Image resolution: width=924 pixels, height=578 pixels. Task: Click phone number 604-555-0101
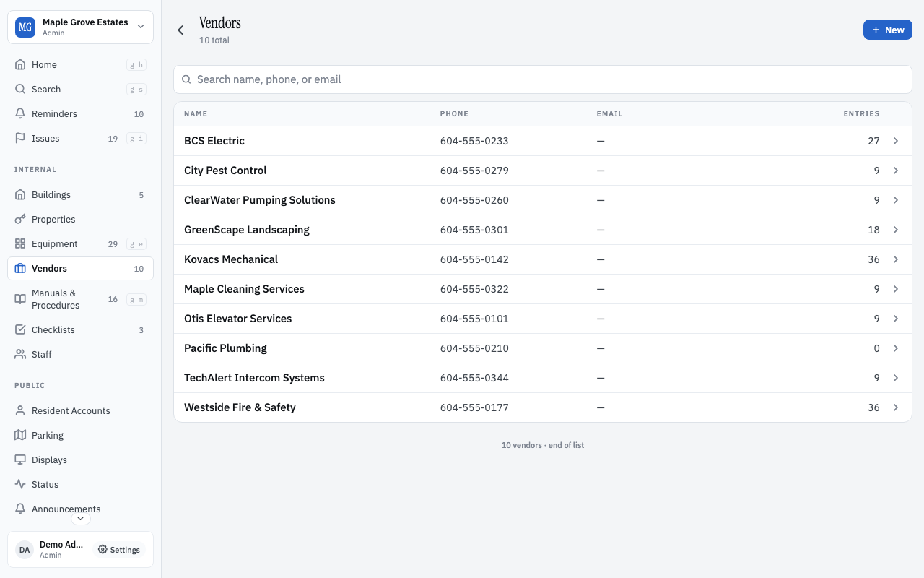[x=474, y=319]
